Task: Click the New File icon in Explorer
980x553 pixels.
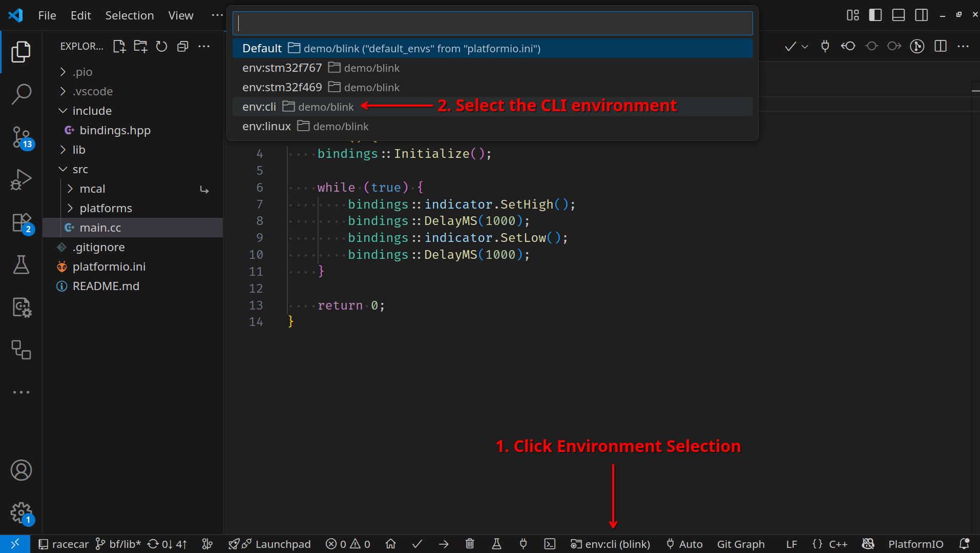Action: tap(119, 47)
